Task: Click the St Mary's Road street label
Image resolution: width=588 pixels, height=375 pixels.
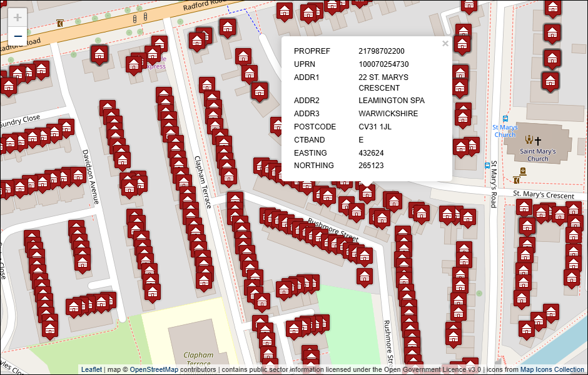Action: point(494,184)
